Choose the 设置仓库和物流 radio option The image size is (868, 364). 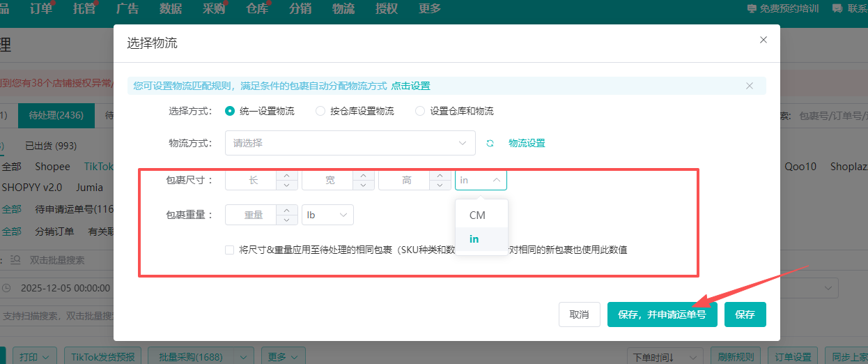coord(420,111)
